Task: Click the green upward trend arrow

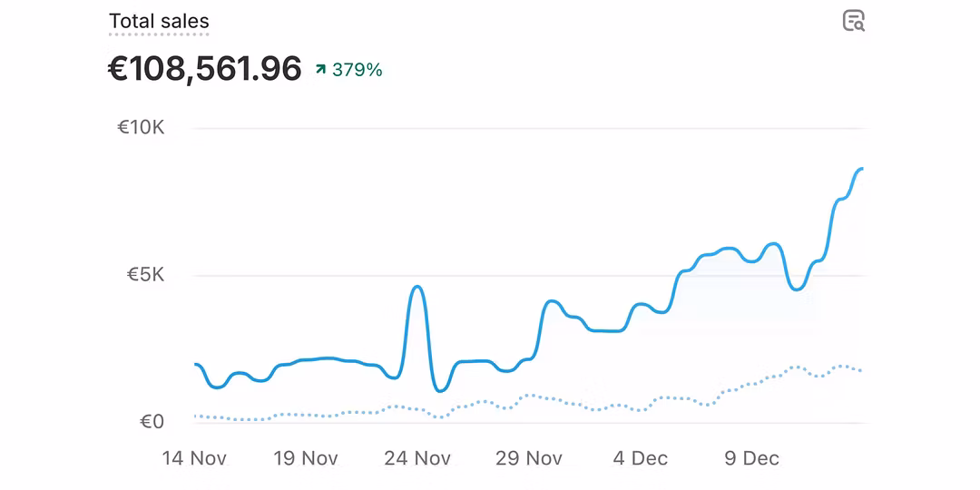Action: 320,69
